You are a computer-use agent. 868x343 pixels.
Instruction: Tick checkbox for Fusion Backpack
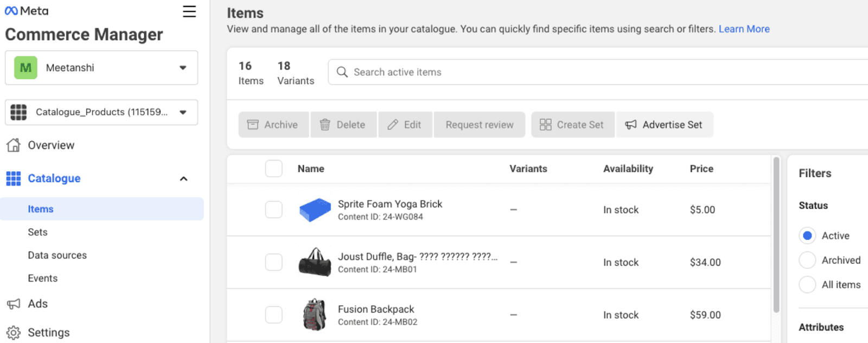pos(274,315)
